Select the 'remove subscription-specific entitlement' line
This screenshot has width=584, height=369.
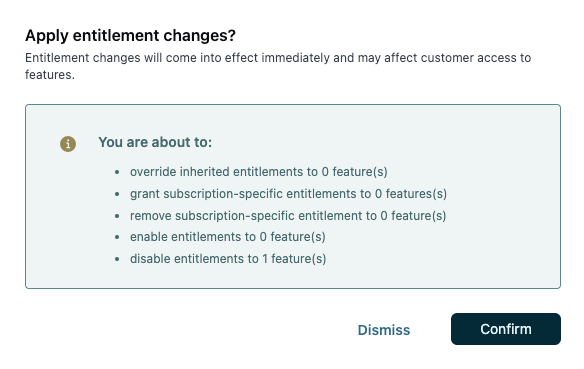pos(288,216)
